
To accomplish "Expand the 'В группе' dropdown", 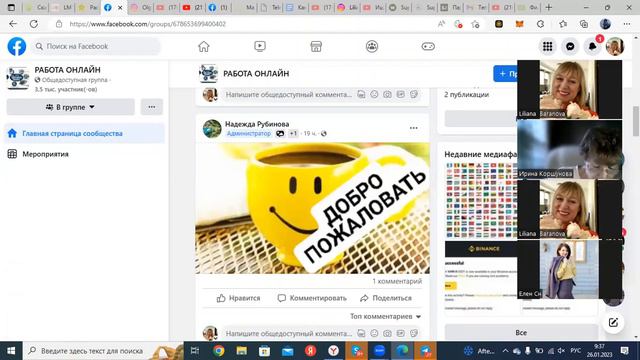I will click(x=70, y=107).
